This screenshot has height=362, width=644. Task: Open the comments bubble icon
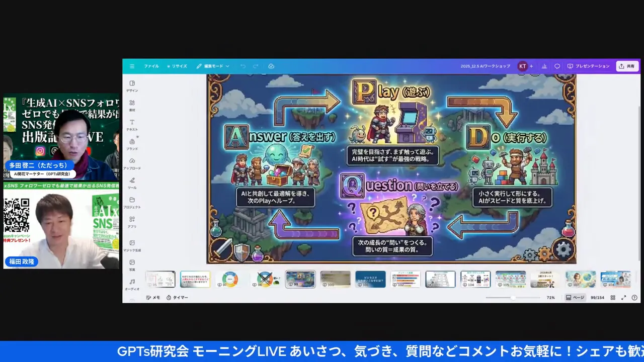pyautogui.click(x=557, y=66)
